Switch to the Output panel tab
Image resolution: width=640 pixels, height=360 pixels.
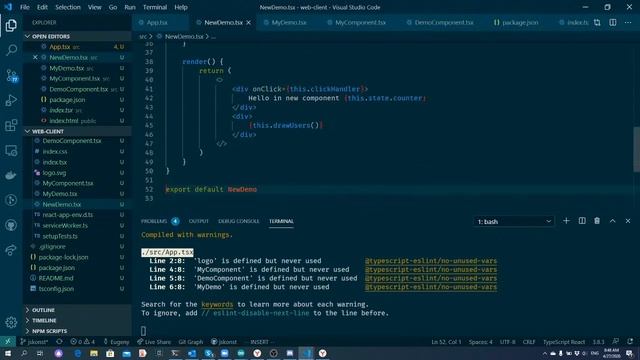[199, 221]
